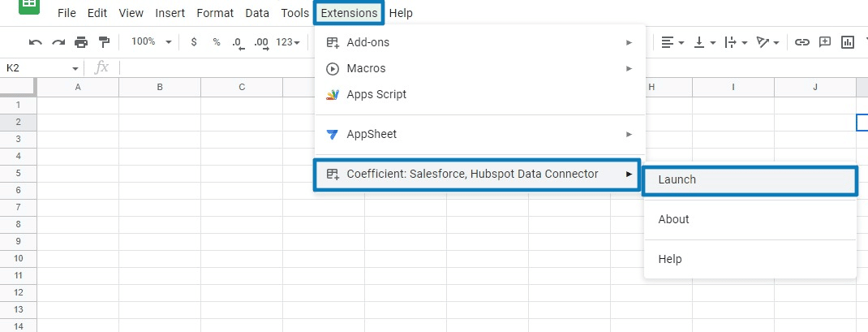
Task: Select the Paint format roller icon
Action: pyautogui.click(x=104, y=42)
